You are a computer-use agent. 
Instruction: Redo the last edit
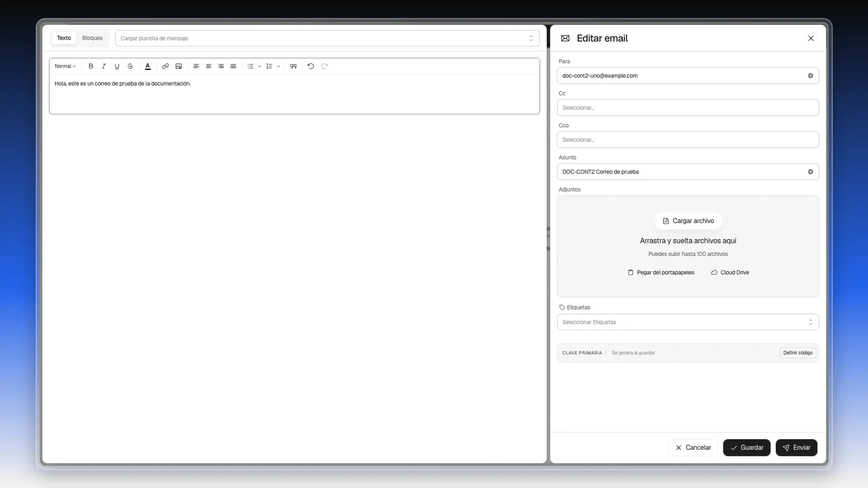pyautogui.click(x=324, y=66)
